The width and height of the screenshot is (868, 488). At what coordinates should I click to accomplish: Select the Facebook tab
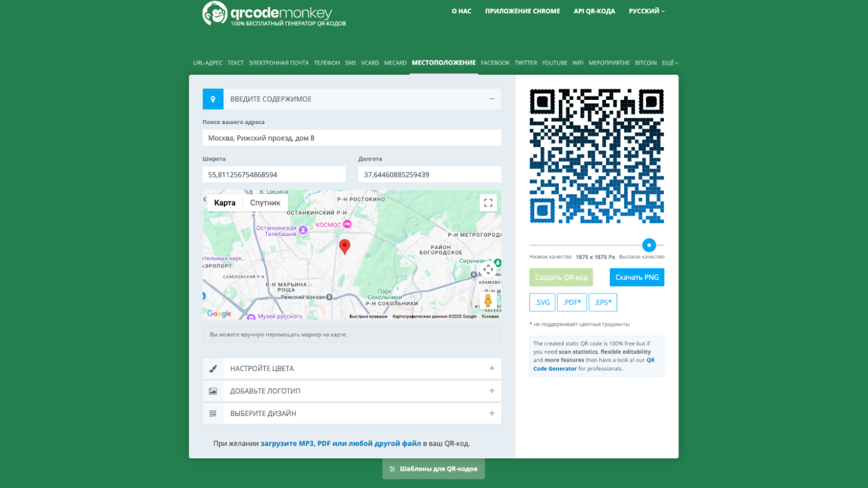coord(495,63)
